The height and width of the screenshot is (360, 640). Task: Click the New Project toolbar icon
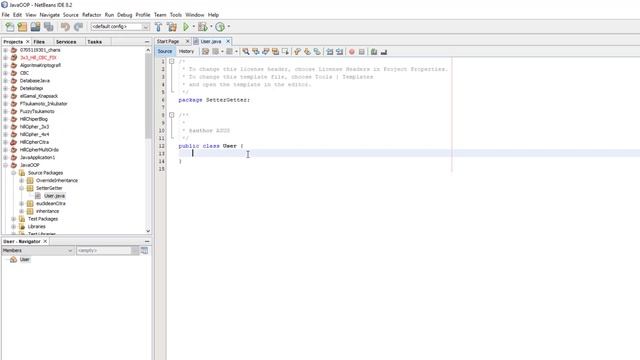[x=22, y=27]
